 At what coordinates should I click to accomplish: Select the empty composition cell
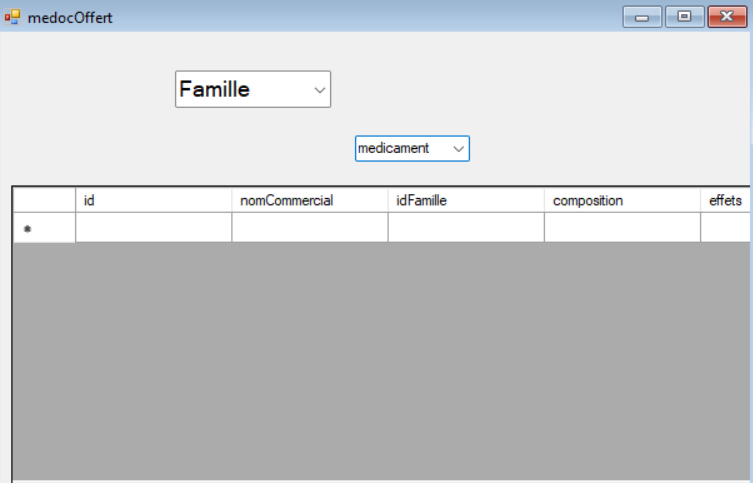[x=621, y=228]
